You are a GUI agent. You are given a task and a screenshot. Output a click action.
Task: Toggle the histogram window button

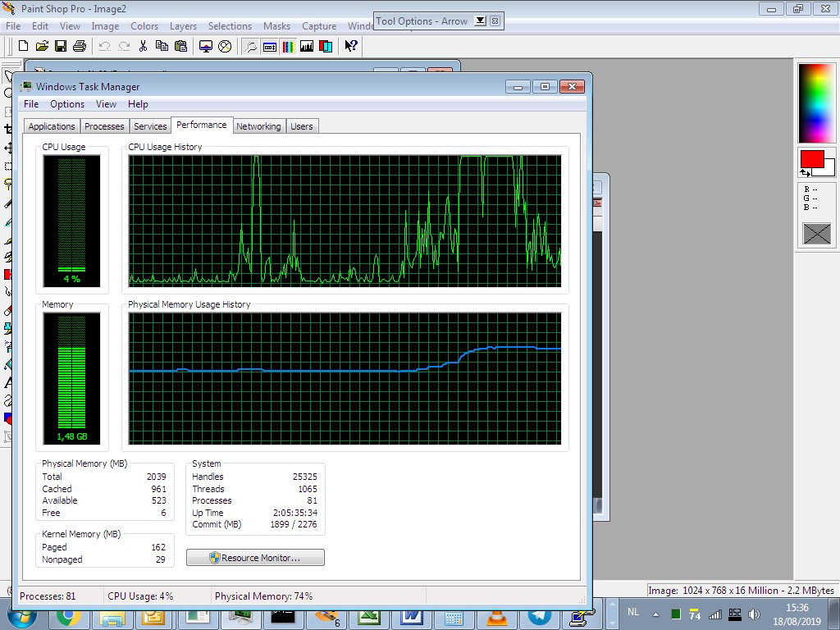307,46
